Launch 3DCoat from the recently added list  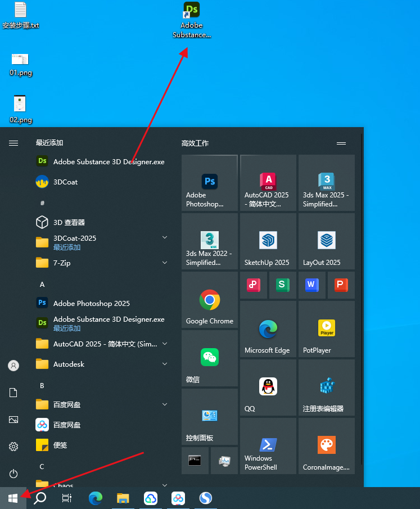tap(101, 182)
